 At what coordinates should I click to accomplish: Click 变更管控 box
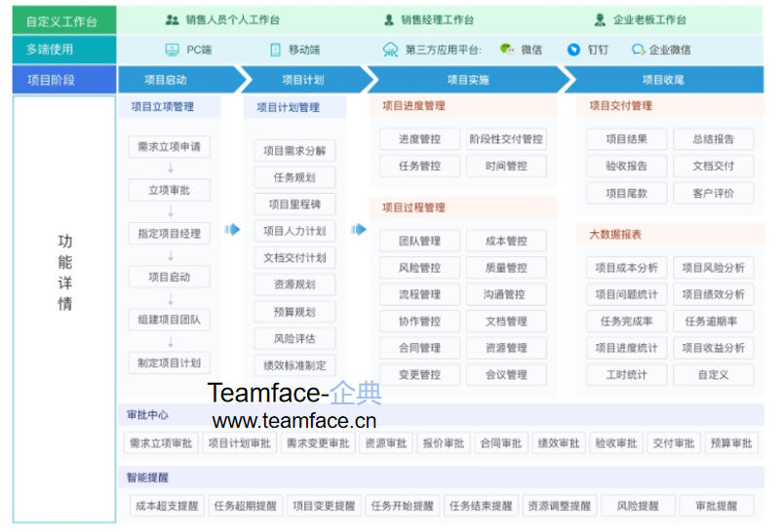point(419,375)
